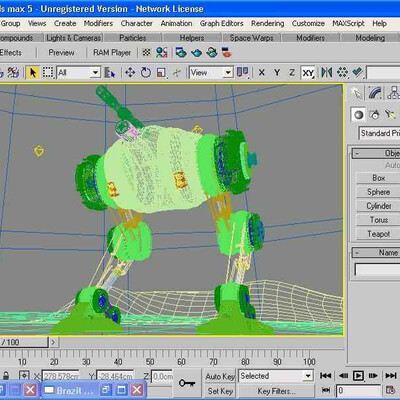Activate the Select and Move tool
Viewport: 400px width, 400px height.
click(x=130, y=72)
